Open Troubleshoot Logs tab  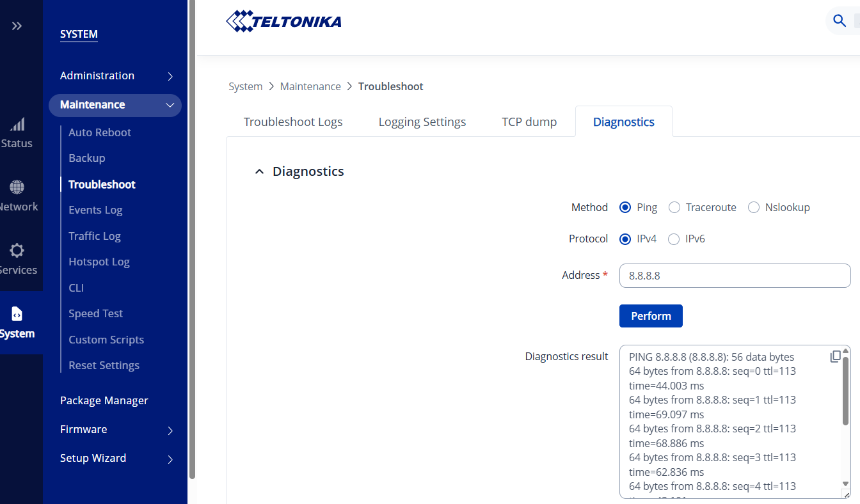[x=293, y=122]
